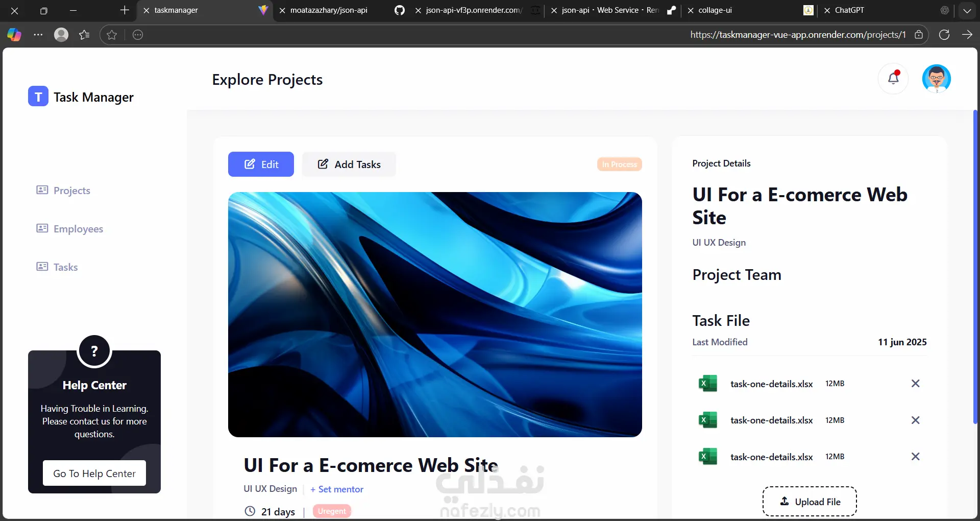The height and width of the screenshot is (521, 980).
Task: Open the browser settings and more menu
Action: pos(38,35)
